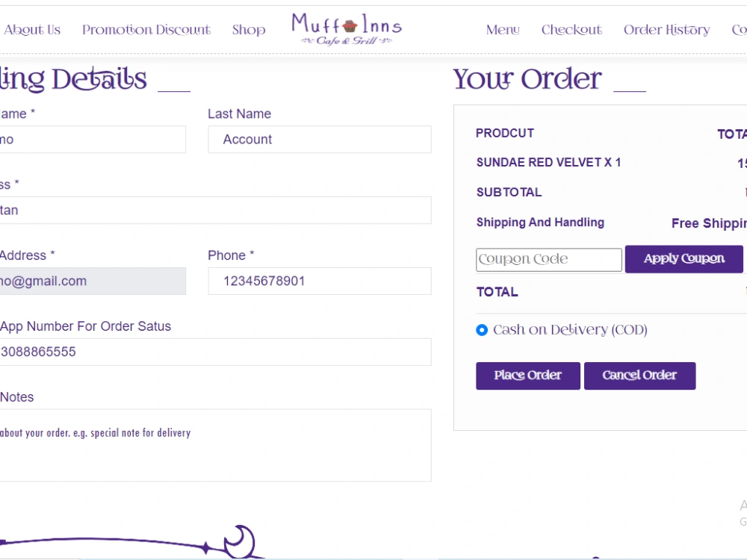The image size is (747, 560).
Task: Click the Email Address field
Action: [x=93, y=281]
